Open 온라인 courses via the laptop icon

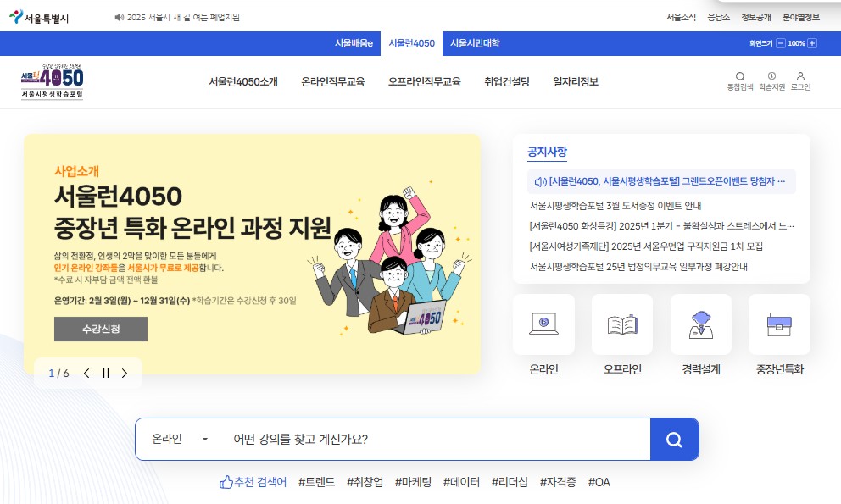[x=543, y=324]
